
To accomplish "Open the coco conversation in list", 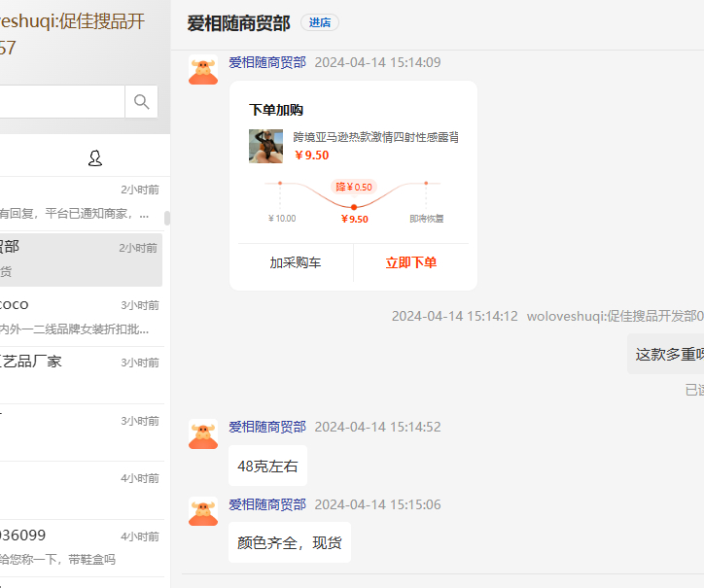I will pos(78,317).
